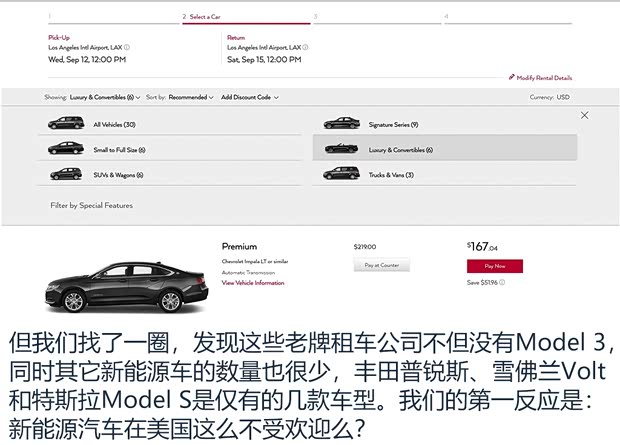Open the Sort by Recommended dropdown
This screenshot has height=445, width=620.
[x=191, y=97]
